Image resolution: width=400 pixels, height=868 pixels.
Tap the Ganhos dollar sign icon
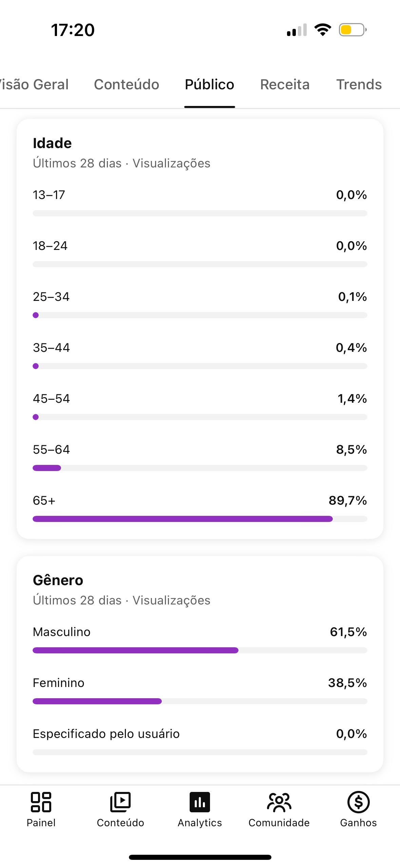click(358, 802)
